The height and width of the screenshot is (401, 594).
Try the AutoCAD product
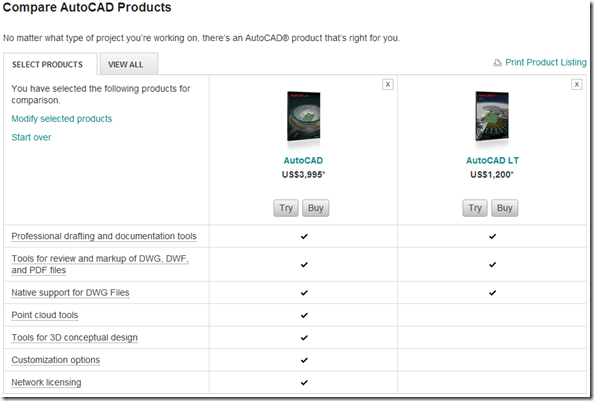[x=286, y=208]
